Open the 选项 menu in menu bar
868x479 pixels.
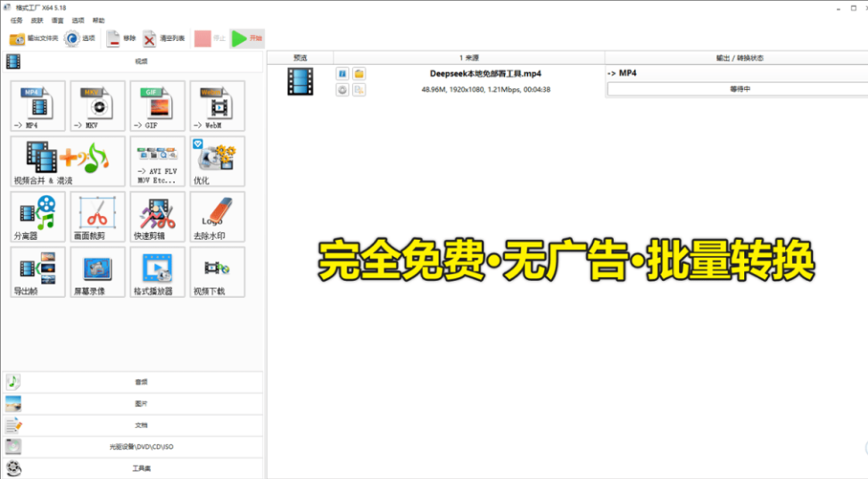(x=78, y=21)
